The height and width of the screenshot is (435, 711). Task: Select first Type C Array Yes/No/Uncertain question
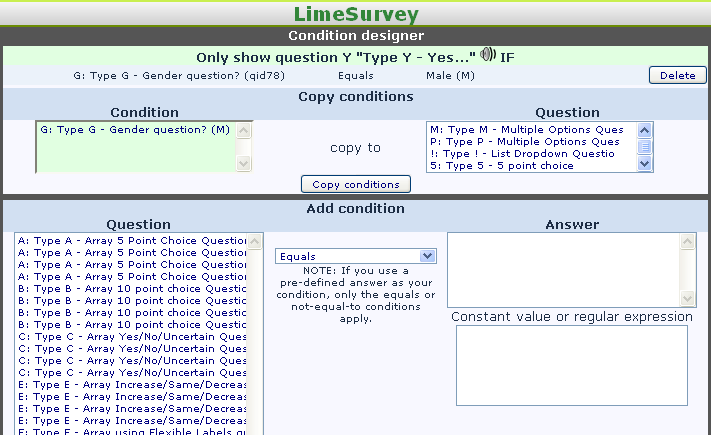132,337
